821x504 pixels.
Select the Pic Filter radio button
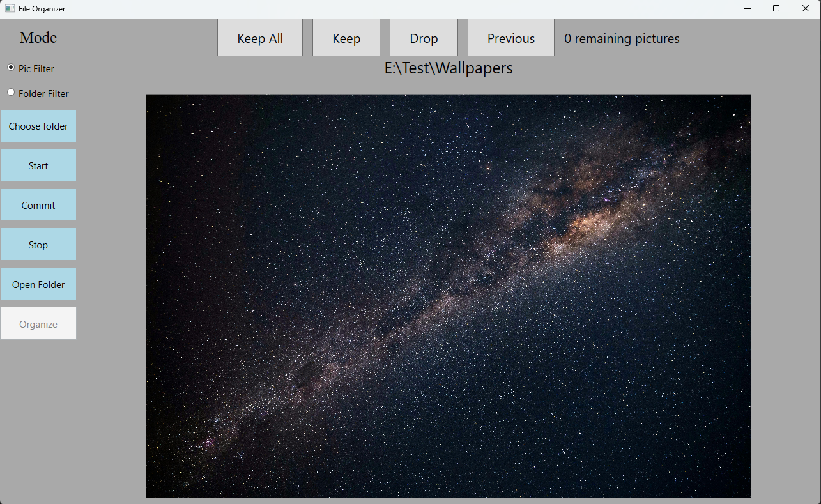11,68
